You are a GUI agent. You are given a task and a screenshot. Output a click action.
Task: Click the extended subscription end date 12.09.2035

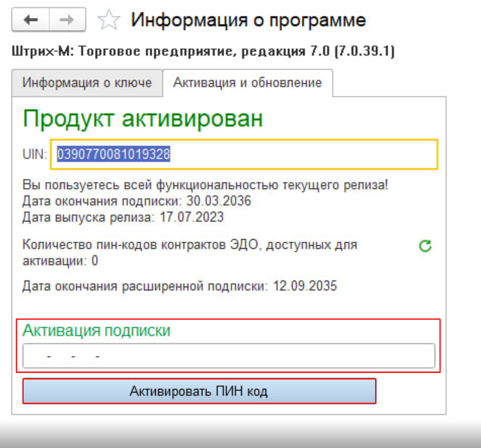(305, 286)
